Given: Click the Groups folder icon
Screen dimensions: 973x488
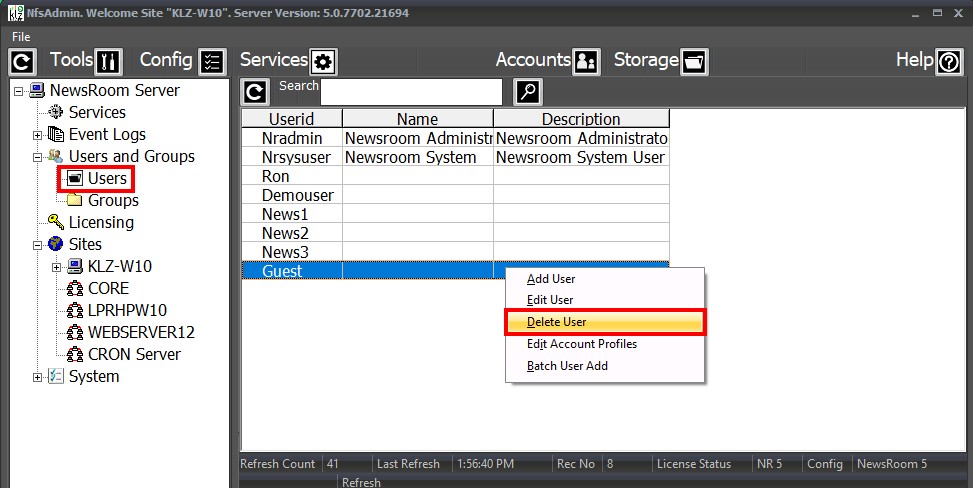Looking at the screenshot, I should click(74, 200).
